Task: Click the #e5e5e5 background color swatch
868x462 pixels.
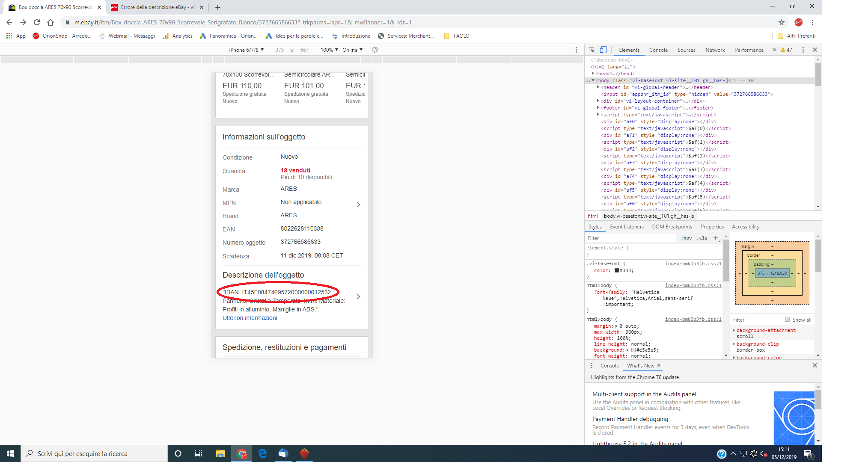Action: 633,350
